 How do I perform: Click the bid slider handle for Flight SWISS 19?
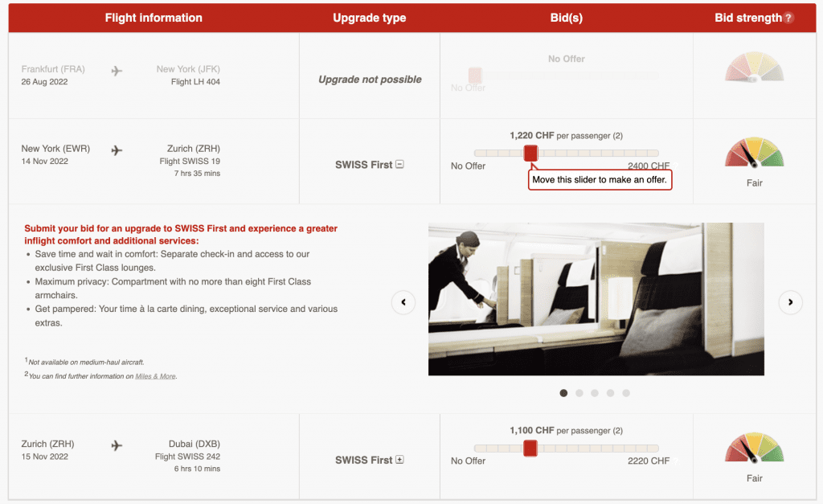[530, 153]
